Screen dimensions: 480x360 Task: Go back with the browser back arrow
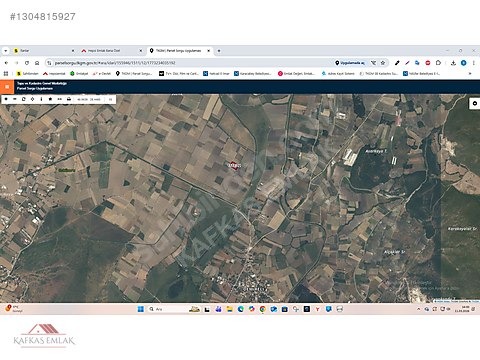coord(6,63)
